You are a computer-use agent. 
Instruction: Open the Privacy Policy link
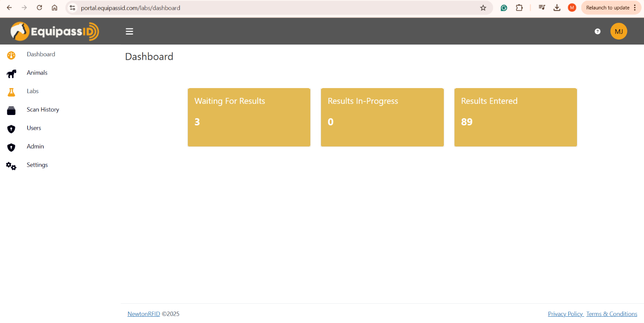(x=565, y=314)
